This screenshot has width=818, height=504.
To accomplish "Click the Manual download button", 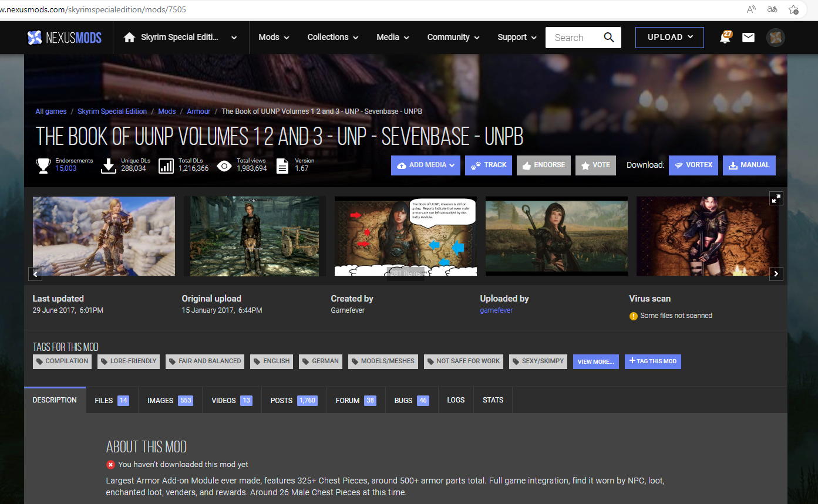I will [749, 165].
